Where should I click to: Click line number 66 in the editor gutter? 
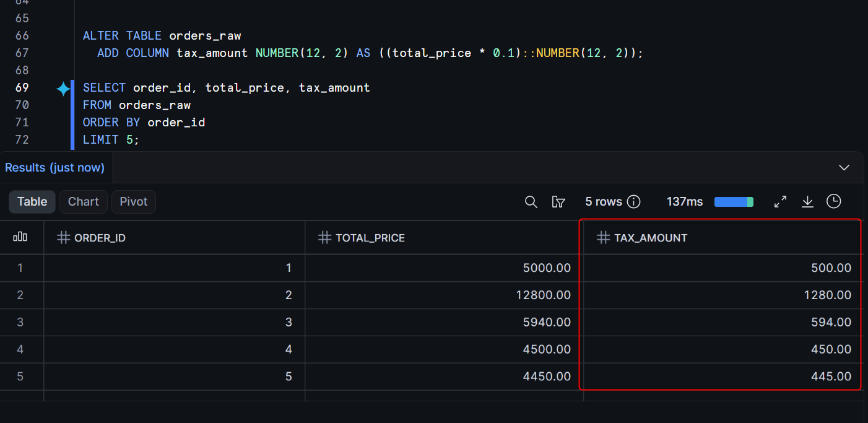tap(22, 36)
